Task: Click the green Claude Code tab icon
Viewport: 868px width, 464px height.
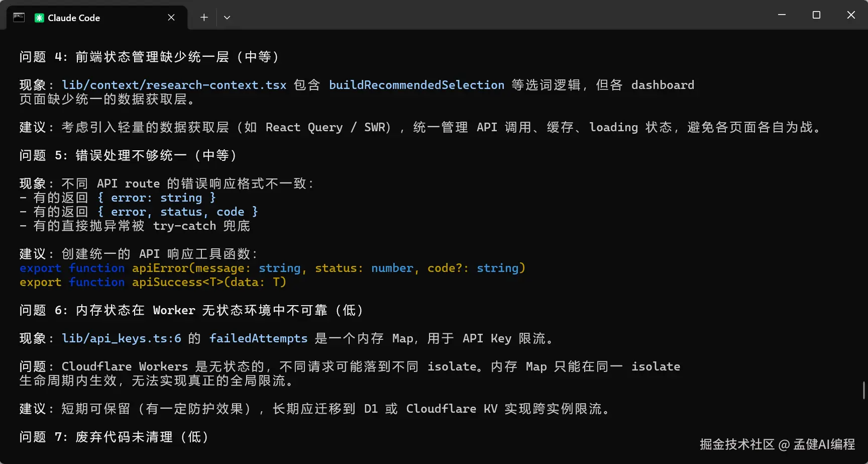Action: coord(39,18)
